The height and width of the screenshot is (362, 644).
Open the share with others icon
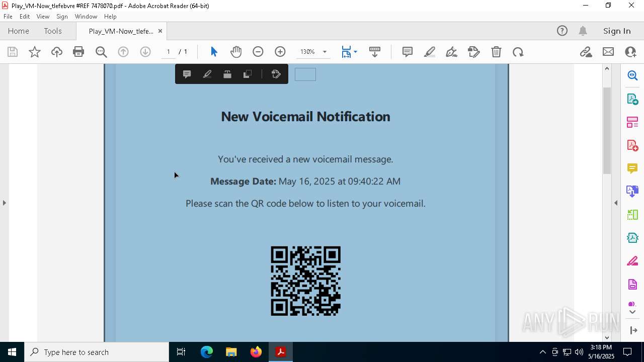(x=630, y=52)
